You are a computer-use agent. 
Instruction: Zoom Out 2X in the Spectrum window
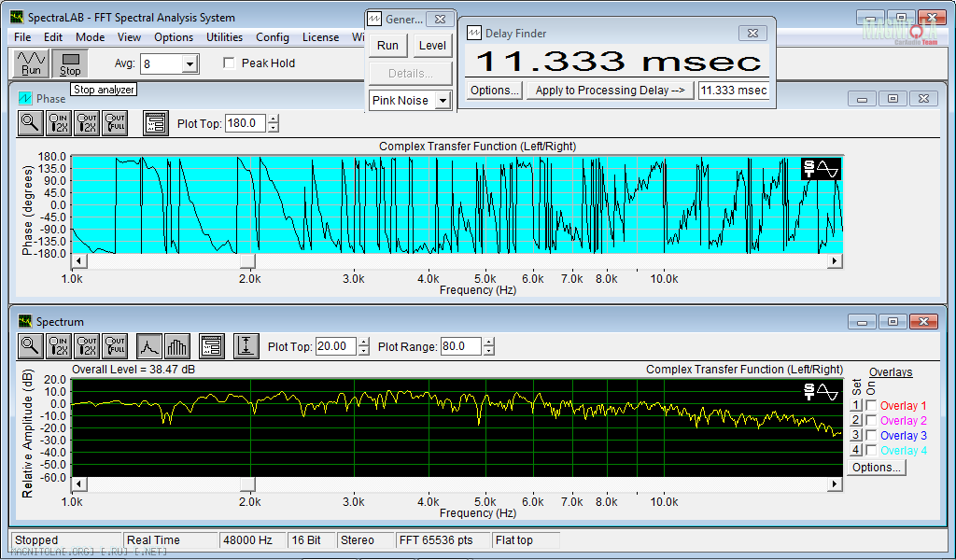click(87, 346)
